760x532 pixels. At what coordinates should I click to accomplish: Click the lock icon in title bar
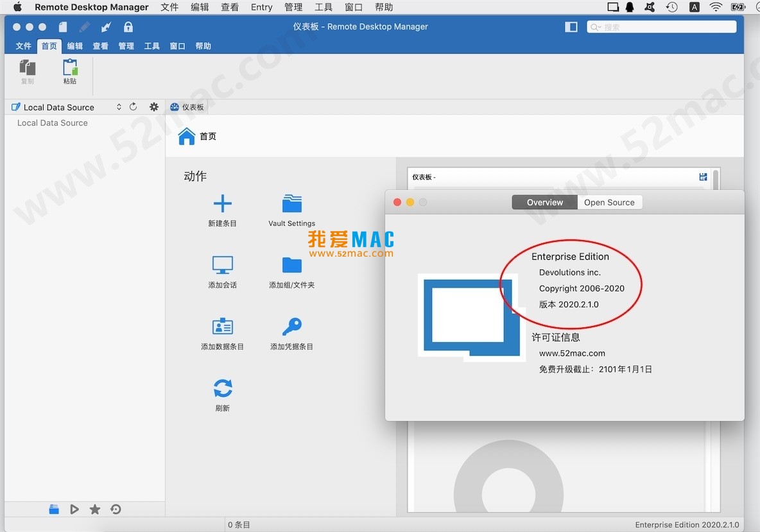pos(128,27)
